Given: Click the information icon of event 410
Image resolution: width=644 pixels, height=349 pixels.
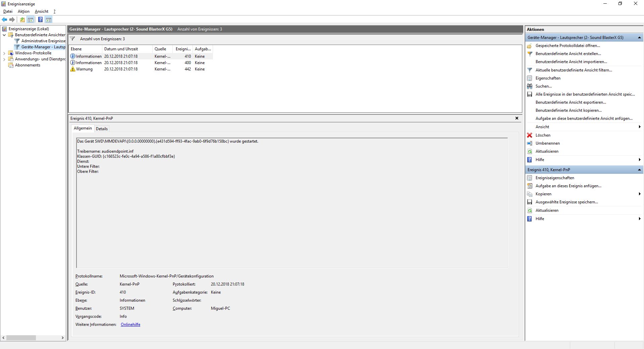Looking at the screenshot, I should tap(72, 56).
